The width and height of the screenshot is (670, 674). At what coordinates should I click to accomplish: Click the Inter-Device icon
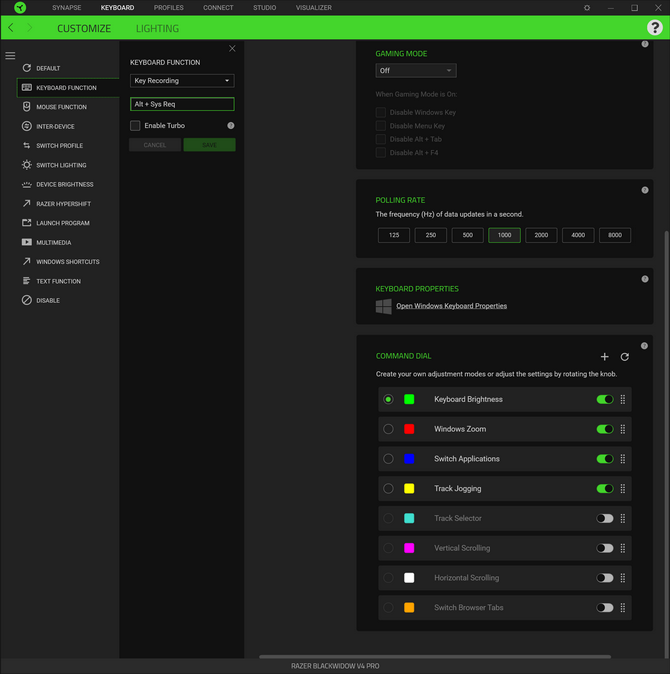(x=27, y=126)
